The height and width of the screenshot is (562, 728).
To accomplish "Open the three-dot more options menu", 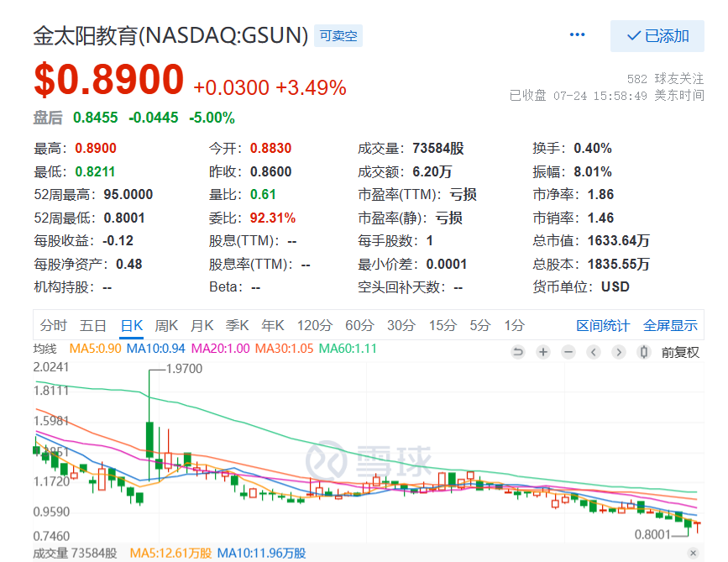I will tap(577, 34).
